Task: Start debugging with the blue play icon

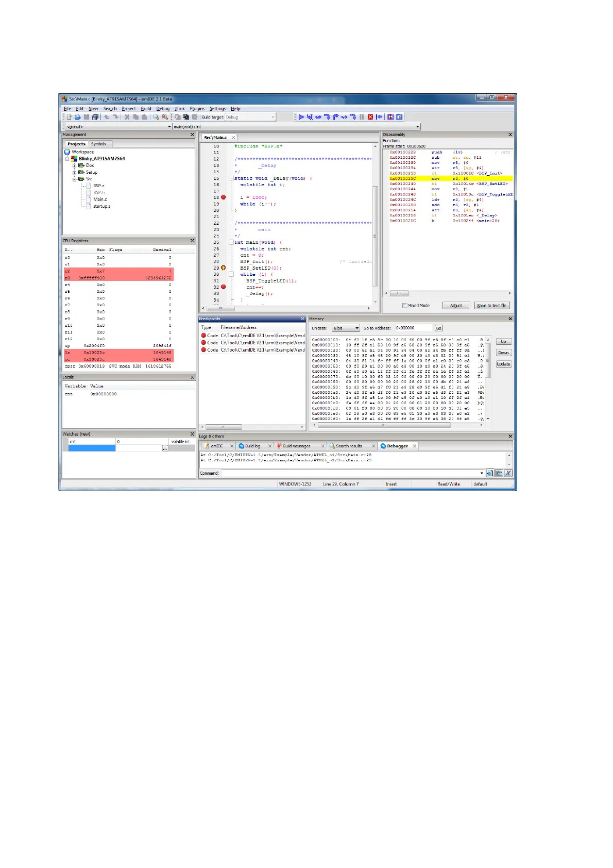Action: click(x=301, y=117)
